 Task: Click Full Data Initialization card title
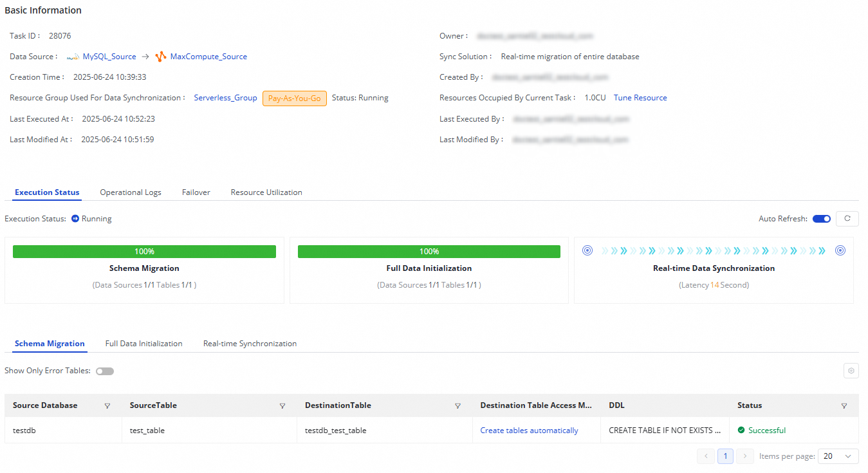point(429,268)
